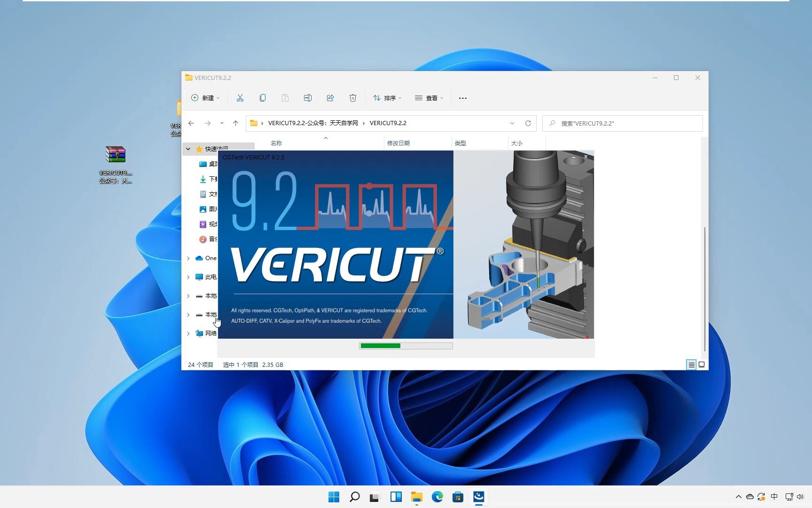Go back with the Explorer back arrow
The width and height of the screenshot is (812, 508).
coord(191,123)
